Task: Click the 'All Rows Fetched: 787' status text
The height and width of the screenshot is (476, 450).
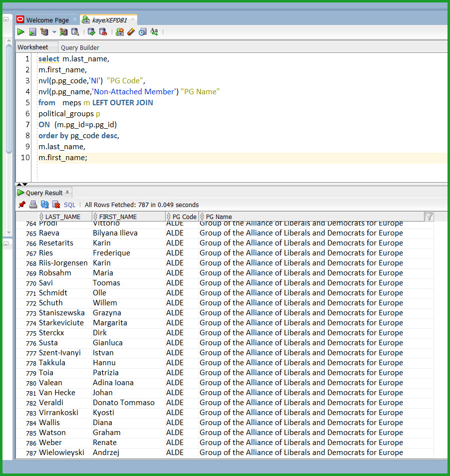Action: pyautogui.click(x=142, y=205)
